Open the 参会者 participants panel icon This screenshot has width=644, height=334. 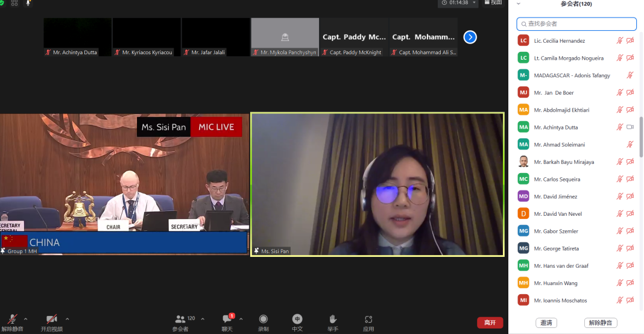pos(180,320)
